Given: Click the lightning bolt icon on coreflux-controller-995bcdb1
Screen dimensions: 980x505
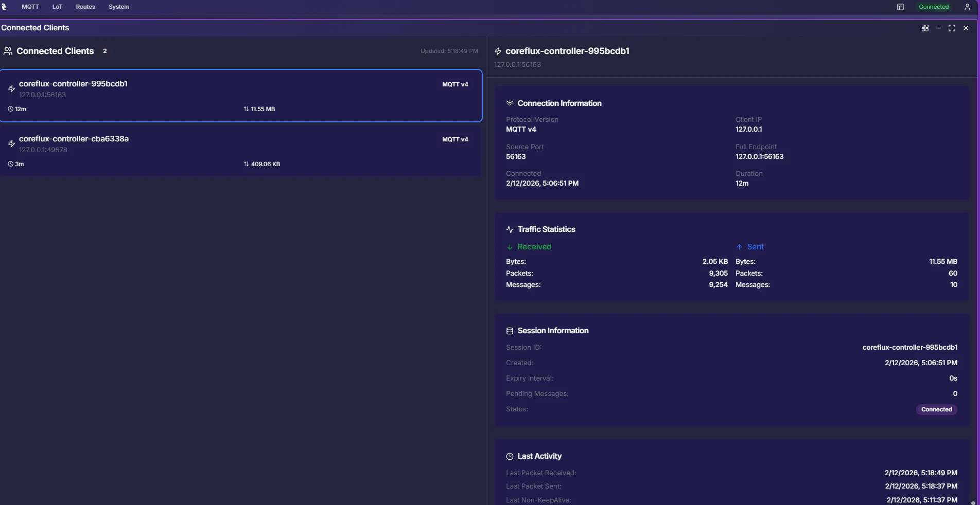Looking at the screenshot, I should pos(11,88).
